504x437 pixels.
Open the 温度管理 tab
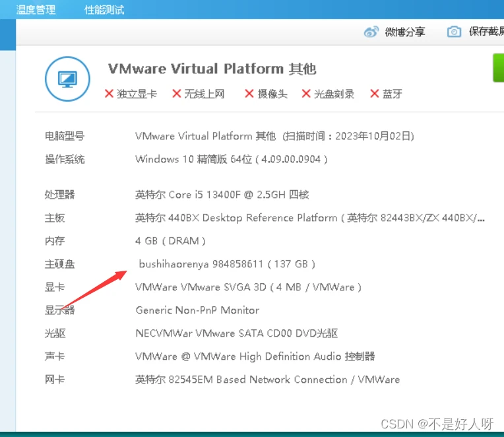(x=36, y=10)
